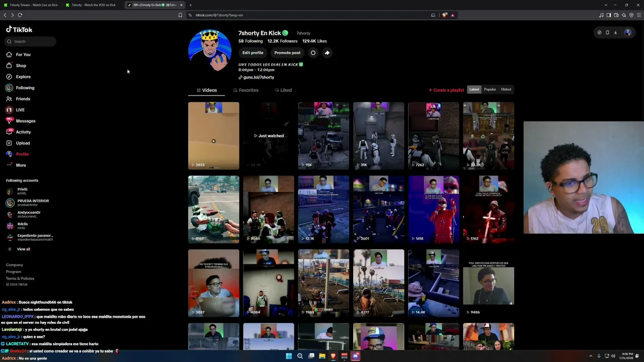Switch to 7shorty Stream Kick browser tab
Viewport: 644px width, 362px height.
coord(31,5)
